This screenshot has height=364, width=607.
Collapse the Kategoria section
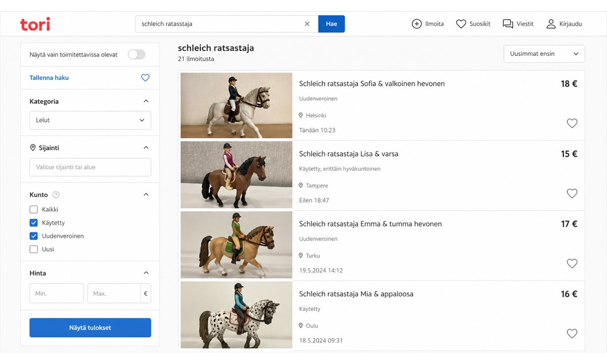pos(146,101)
